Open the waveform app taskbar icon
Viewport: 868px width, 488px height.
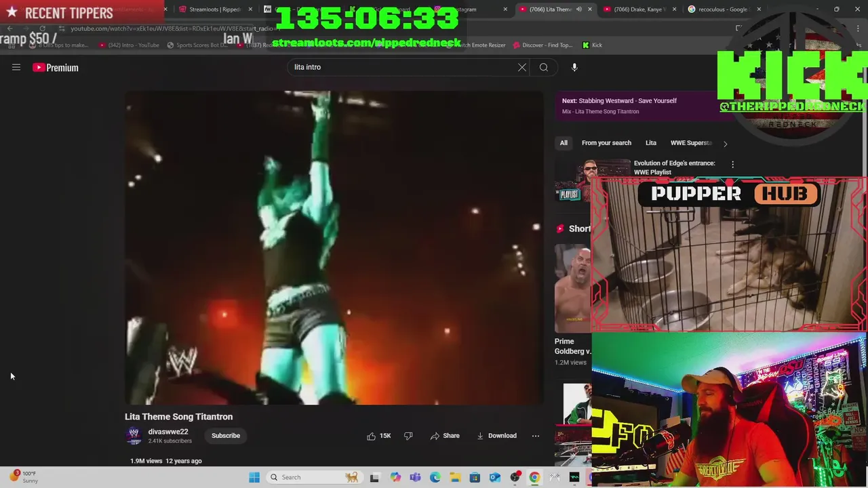[x=574, y=477]
